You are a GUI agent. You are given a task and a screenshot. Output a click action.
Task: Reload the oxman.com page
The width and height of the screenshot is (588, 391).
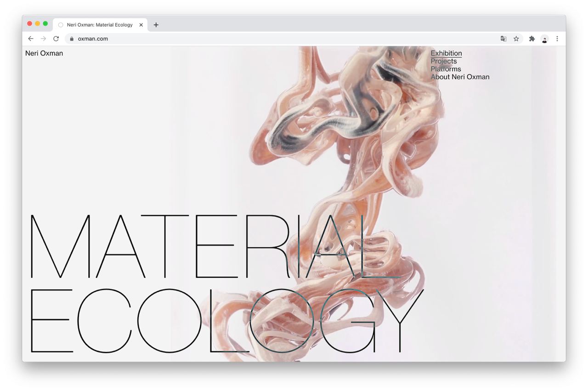[x=56, y=39]
